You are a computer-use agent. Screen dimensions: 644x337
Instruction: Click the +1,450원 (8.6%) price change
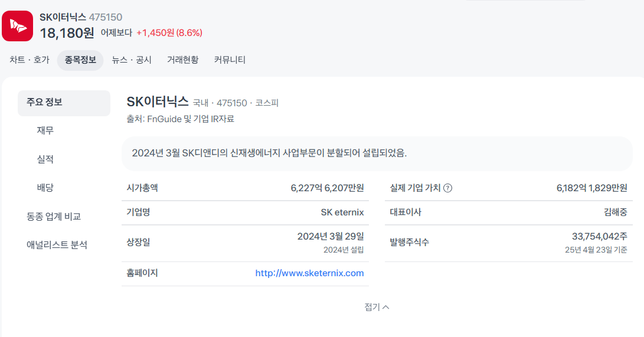click(x=169, y=33)
